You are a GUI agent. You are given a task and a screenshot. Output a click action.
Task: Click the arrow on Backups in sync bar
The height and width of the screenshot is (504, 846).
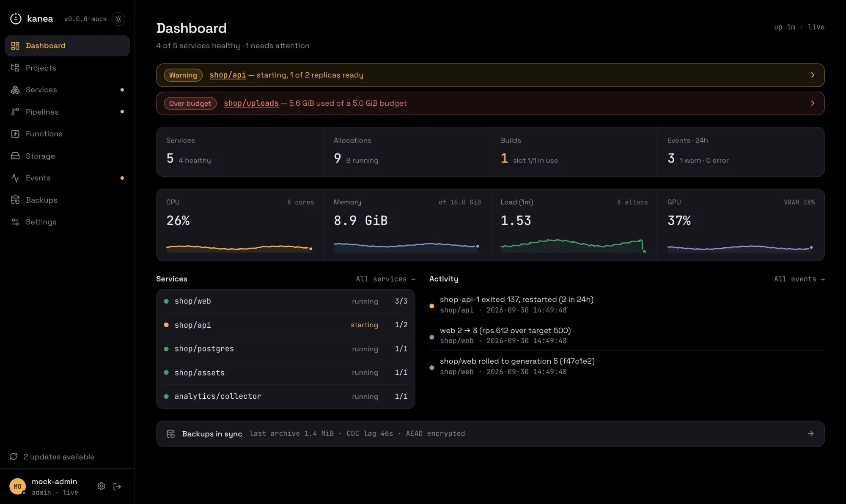point(810,434)
